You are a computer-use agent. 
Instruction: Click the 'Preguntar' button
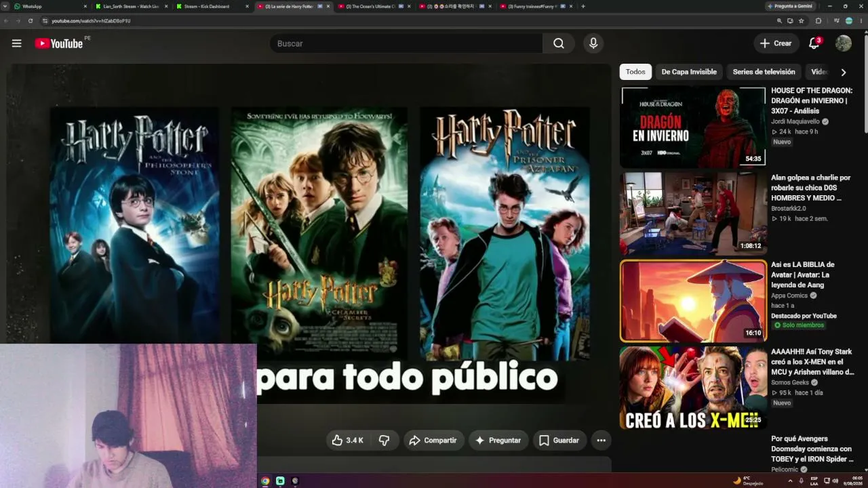point(498,441)
